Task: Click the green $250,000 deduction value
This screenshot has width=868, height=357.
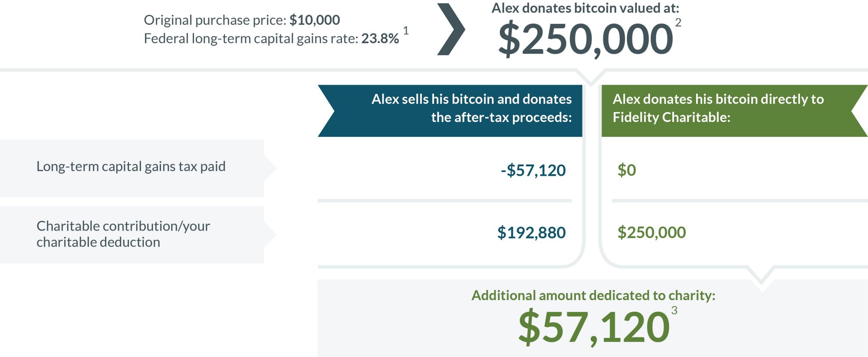Action: click(651, 232)
